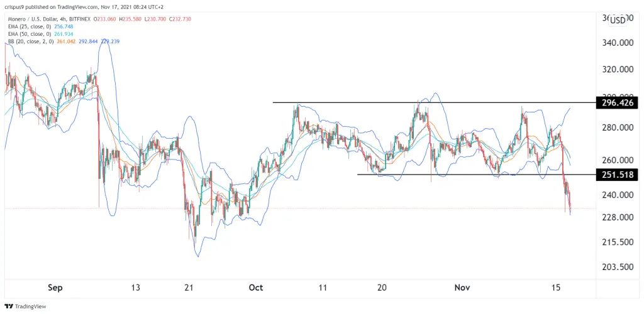Click the EMA (25, close, 0) indicator label
The image size is (644, 314).
[x=28, y=26]
